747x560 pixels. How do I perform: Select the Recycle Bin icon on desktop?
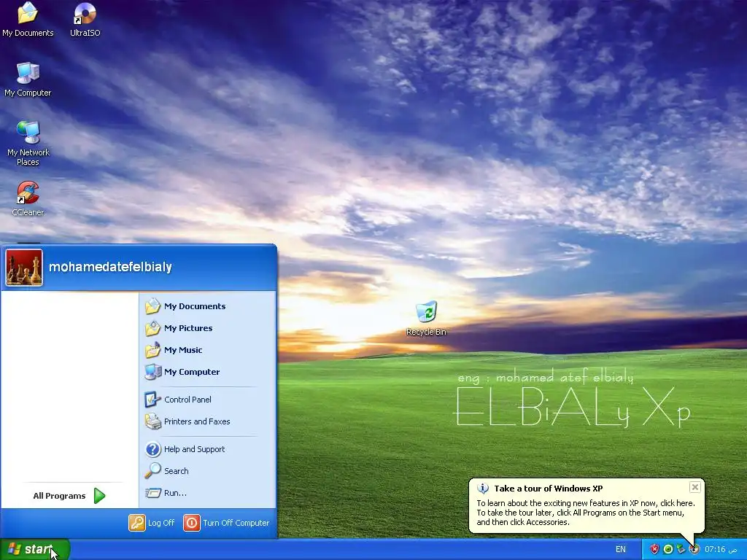[x=426, y=318]
